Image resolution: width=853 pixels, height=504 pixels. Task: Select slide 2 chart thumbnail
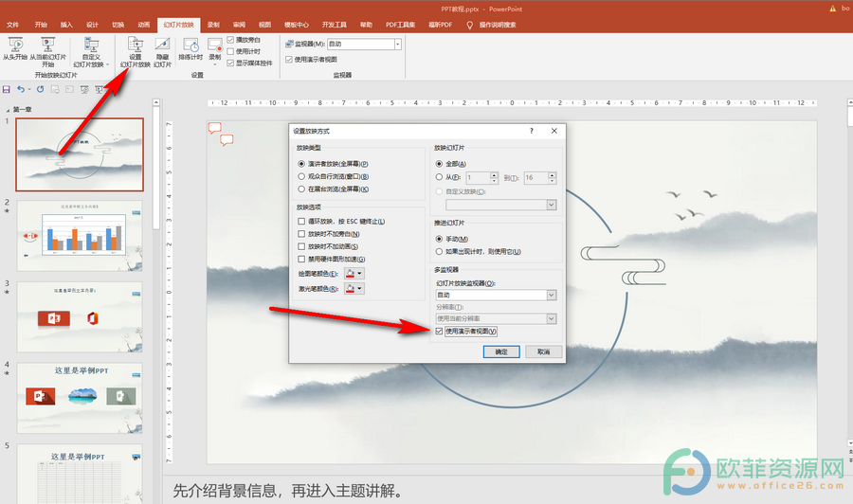[80, 235]
